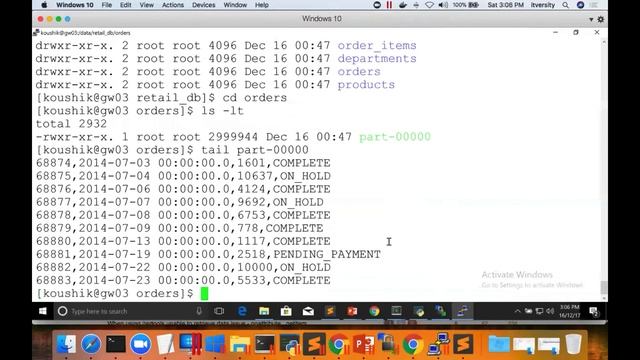This screenshot has height=360, width=640.
Task: Open the Docker whale menu bar icon
Action: point(403,5)
